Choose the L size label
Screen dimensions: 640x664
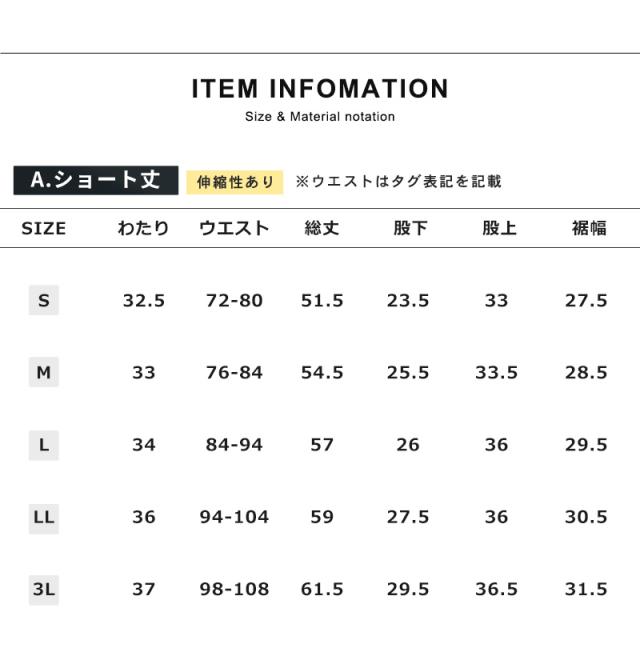pyautogui.click(x=44, y=445)
